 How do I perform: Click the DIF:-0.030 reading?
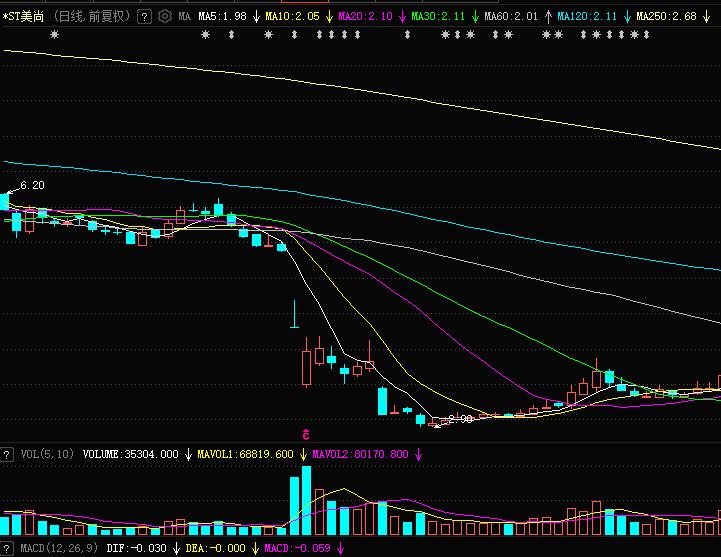[137, 548]
